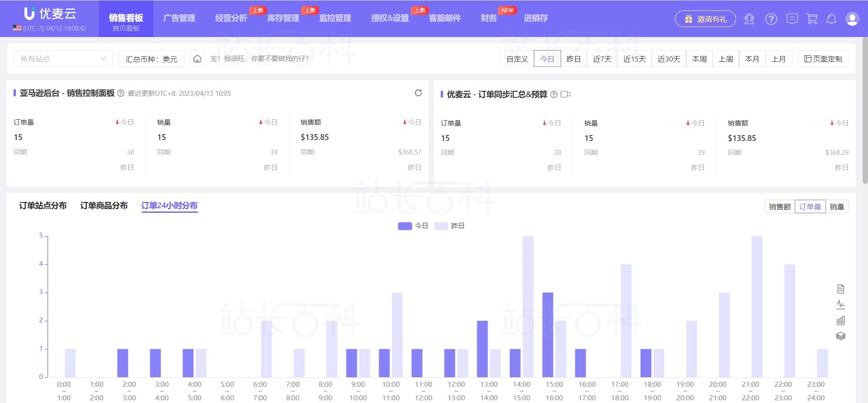Toggle 今日 series in chart legend
The height and width of the screenshot is (403, 868).
(413, 226)
